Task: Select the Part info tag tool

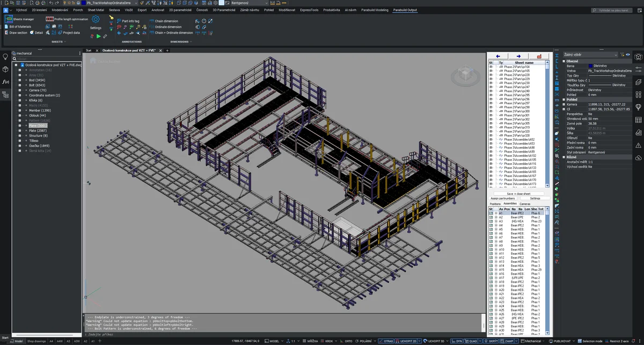Action: (130, 21)
